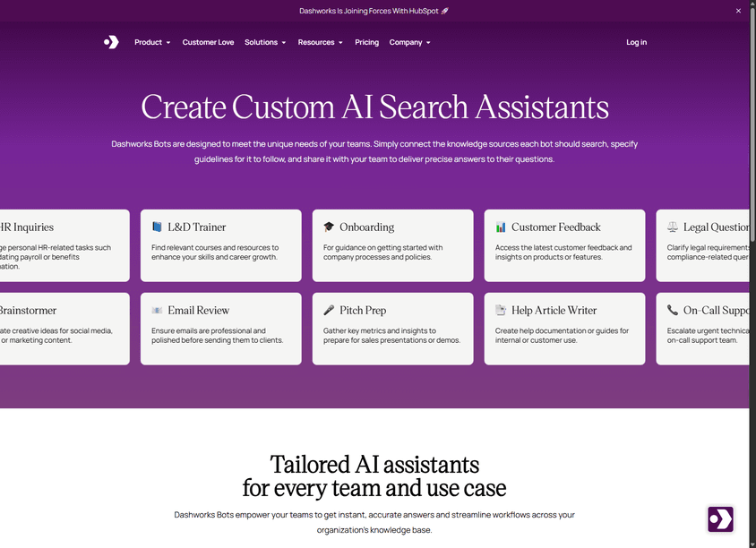Select the Onboarding card title
The height and width of the screenshot is (548, 756).
pyautogui.click(x=367, y=227)
